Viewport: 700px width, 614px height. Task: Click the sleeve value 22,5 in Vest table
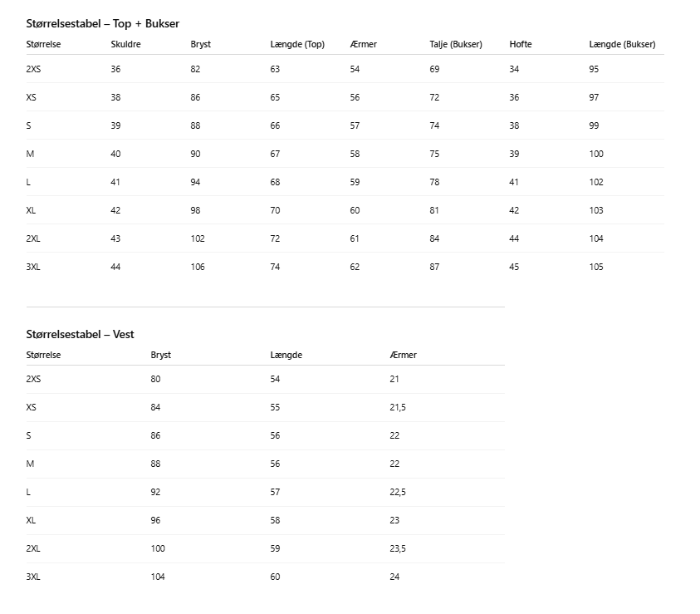click(398, 493)
